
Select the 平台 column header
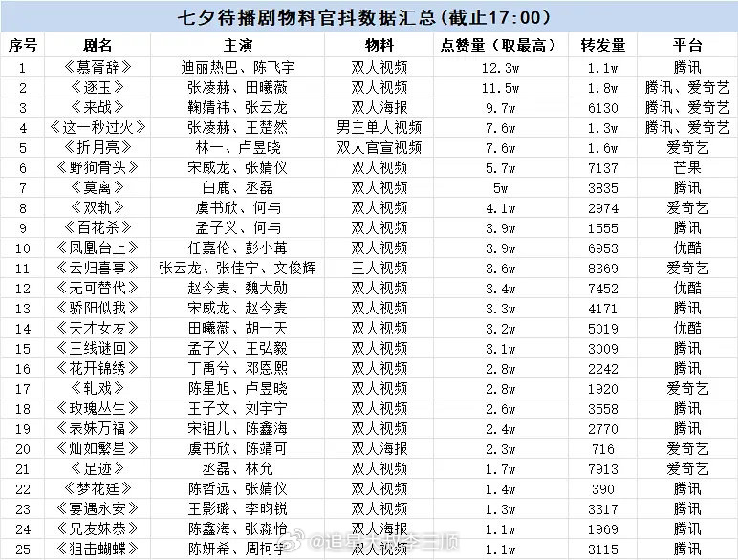687,46
